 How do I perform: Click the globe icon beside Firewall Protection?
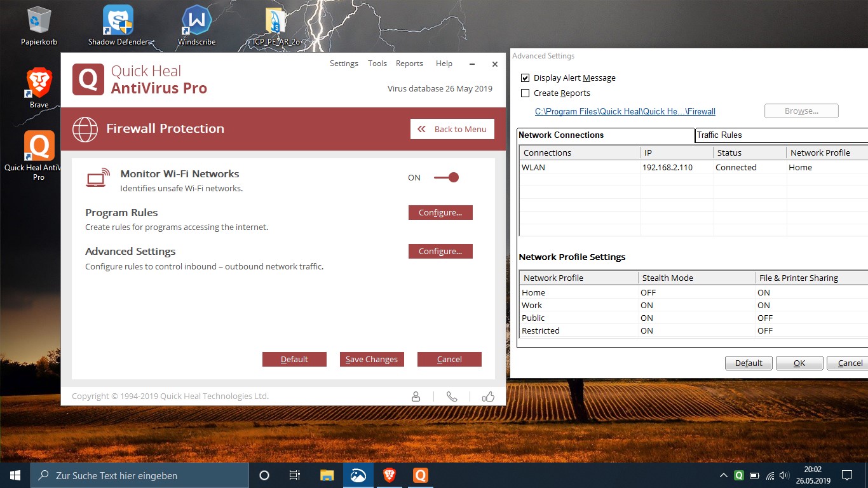tap(85, 129)
